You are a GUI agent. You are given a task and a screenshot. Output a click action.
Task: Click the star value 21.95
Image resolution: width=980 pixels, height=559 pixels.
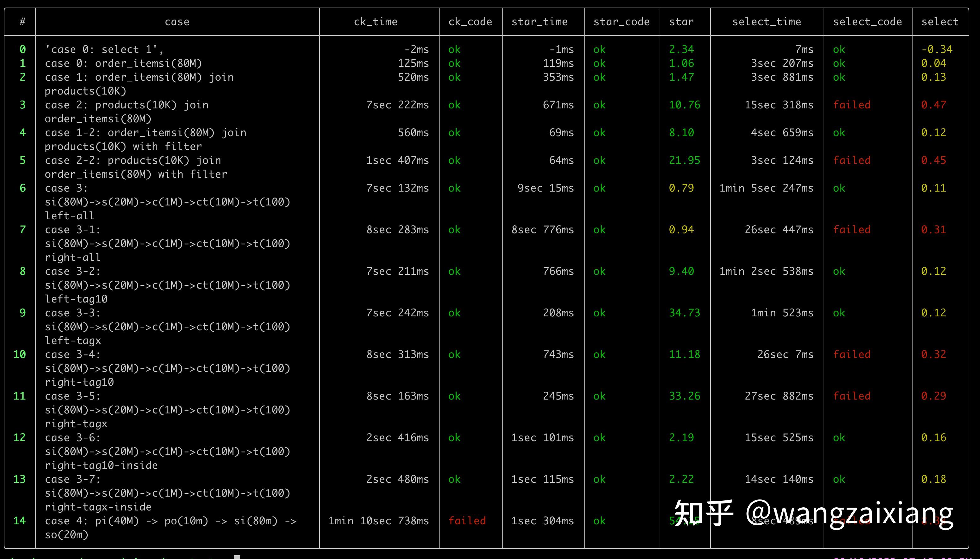tap(684, 160)
